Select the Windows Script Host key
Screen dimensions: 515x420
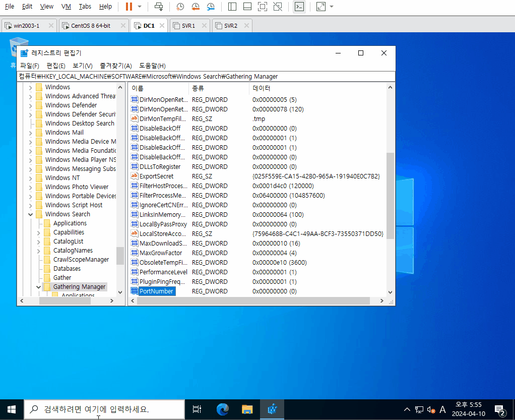pyautogui.click(x=74, y=205)
